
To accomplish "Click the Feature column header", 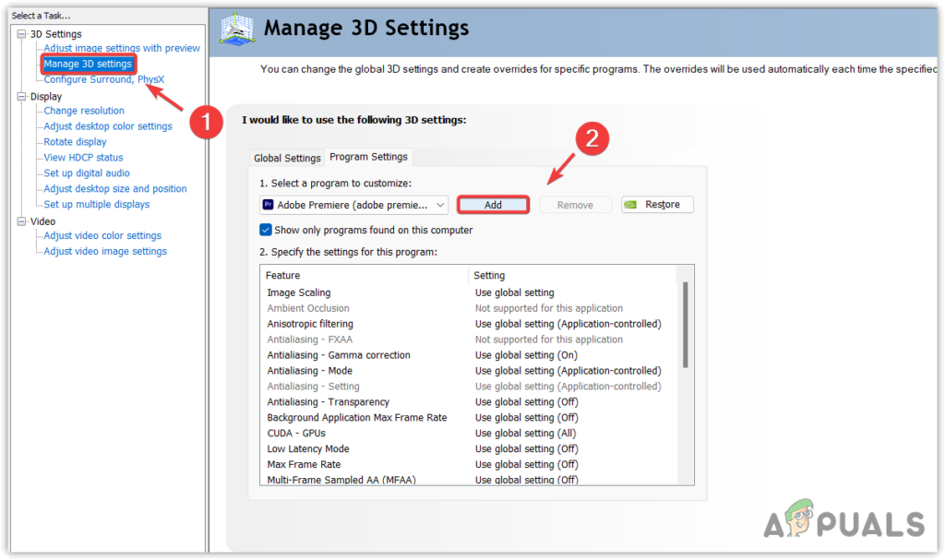I will [x=365, y=276].
